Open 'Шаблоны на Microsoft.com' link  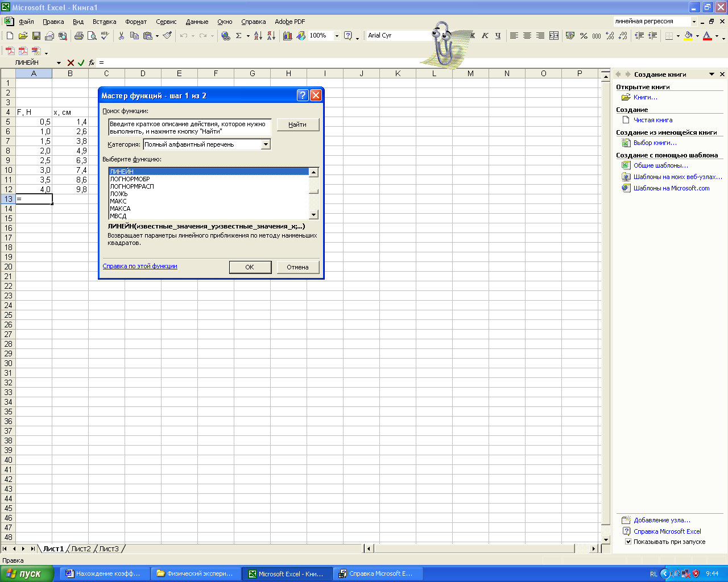(x=672, y=188)
